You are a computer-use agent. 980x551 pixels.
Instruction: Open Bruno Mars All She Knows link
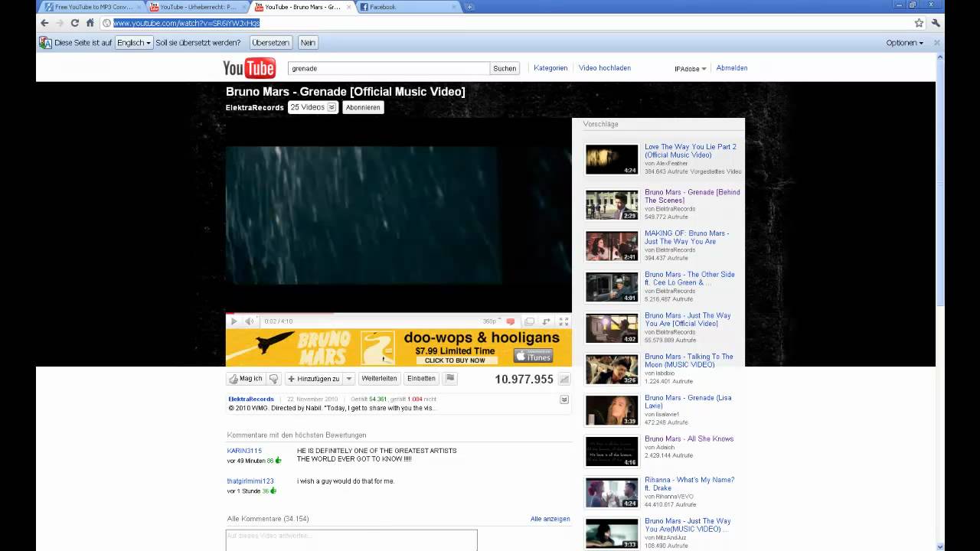[x=689, y=439]
